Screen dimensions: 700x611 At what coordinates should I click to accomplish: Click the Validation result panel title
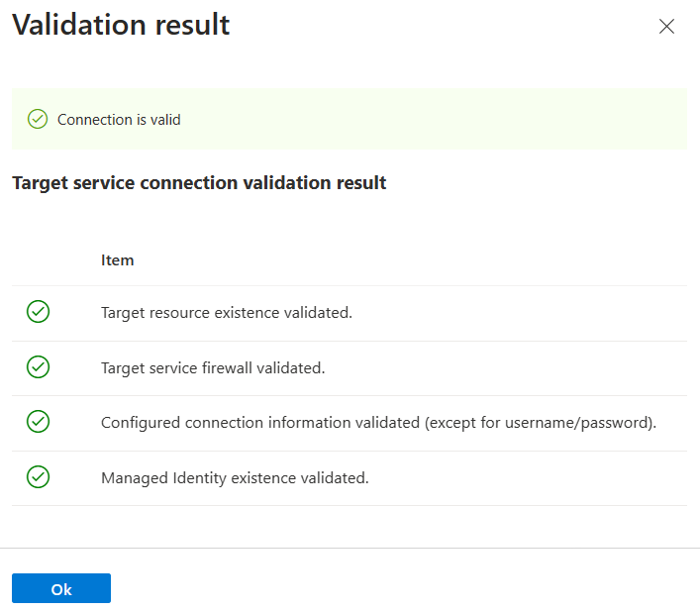121,26
